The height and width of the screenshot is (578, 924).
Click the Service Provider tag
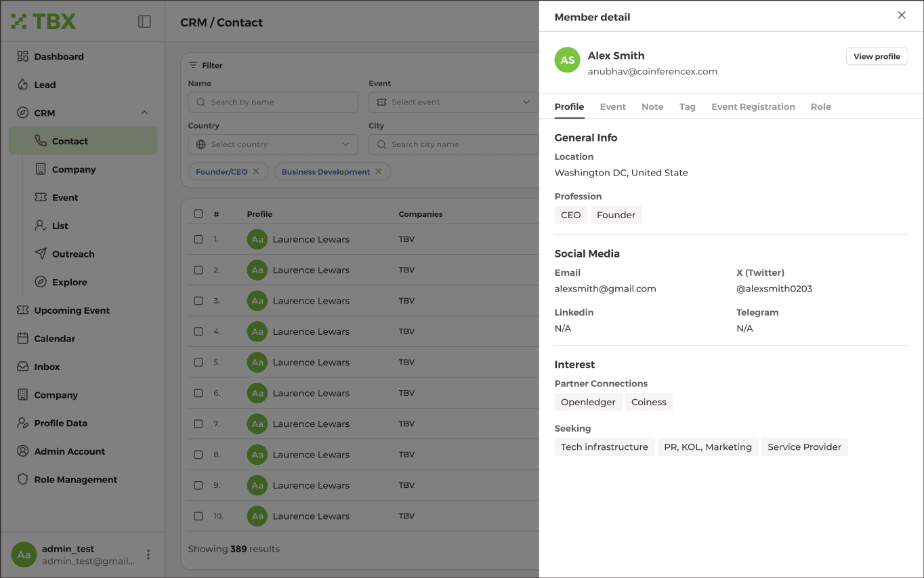(804, 447)
